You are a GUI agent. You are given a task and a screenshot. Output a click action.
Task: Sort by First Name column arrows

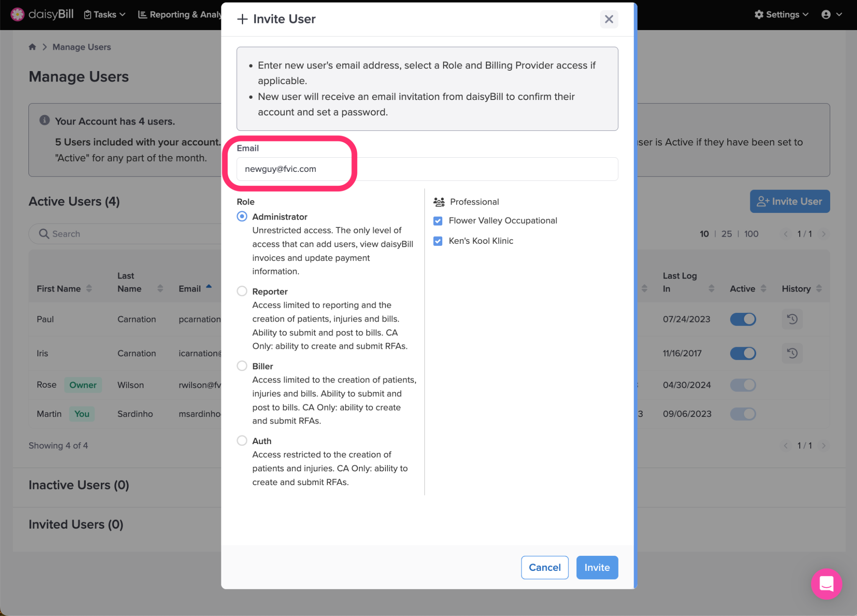(x=89, y=289)
